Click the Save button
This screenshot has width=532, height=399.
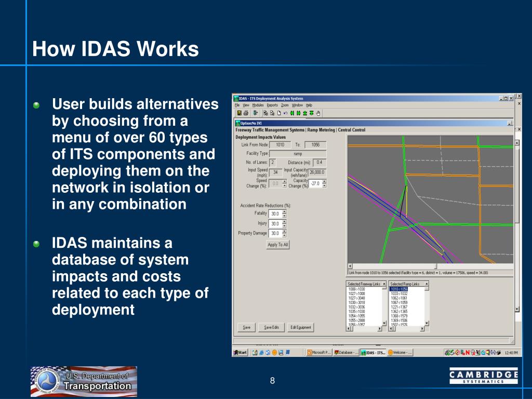coord(247,327)
